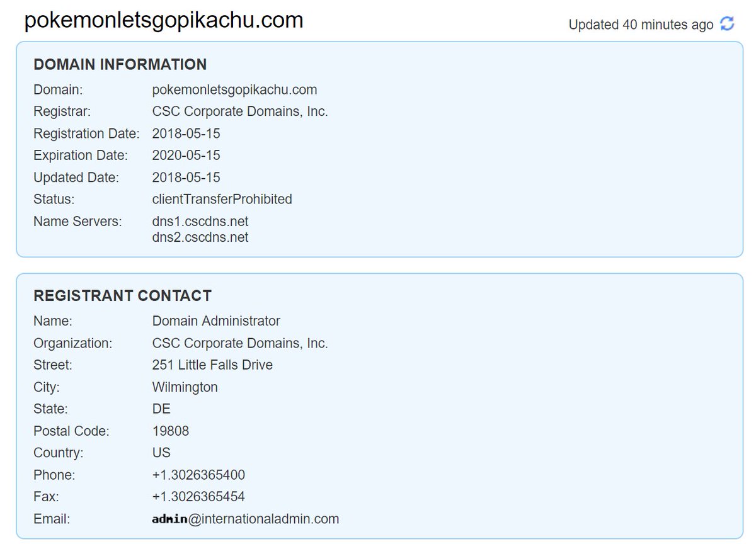Viewport: 756px width, 544px height.
Task: Click name server dns1.cscdns.net
Action: [x=200, y=222]
